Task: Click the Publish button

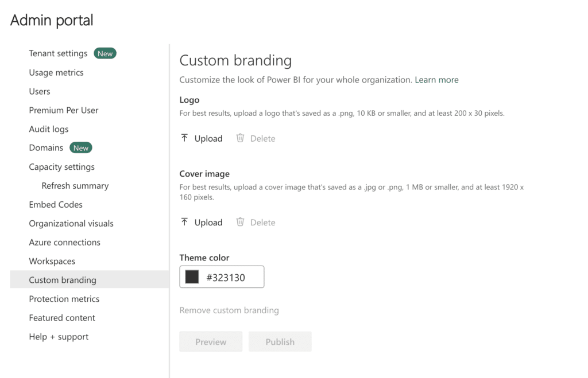Action: pos(280,342)
